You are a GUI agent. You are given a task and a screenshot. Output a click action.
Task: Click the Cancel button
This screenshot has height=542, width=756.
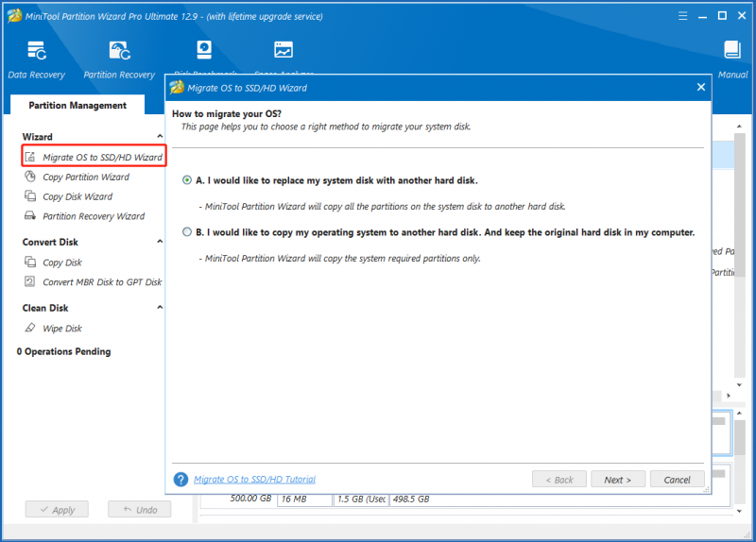point(677,480)
